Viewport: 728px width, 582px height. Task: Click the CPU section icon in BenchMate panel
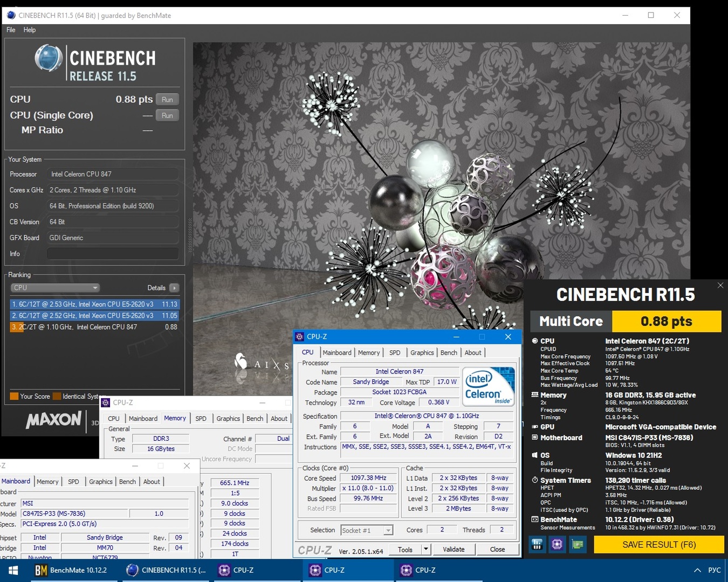pos(535,341)
